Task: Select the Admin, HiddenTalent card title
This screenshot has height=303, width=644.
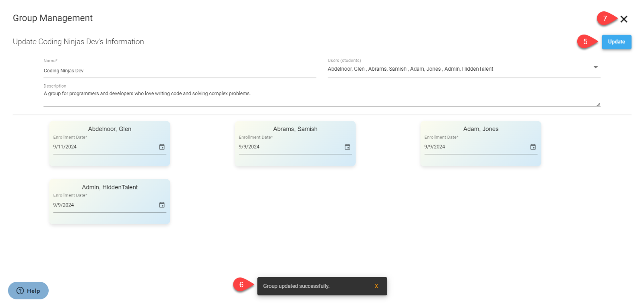Action: click(x=109, y=187)
